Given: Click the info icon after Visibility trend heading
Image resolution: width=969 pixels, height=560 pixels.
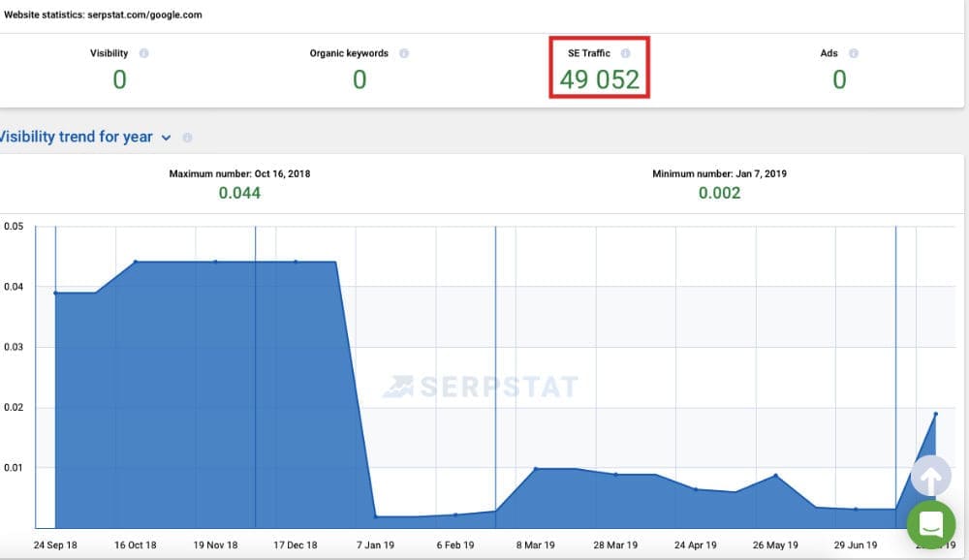Looking at the screenshot, I should (x=187, y=138).
